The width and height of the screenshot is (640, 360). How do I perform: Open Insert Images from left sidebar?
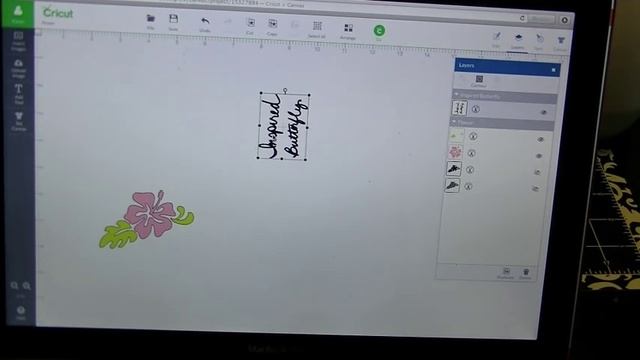coord(18,41)
